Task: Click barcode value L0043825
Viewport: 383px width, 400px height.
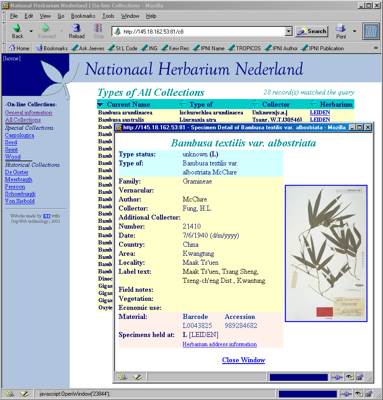Action: pyautogui.click(x=197, y=326)
